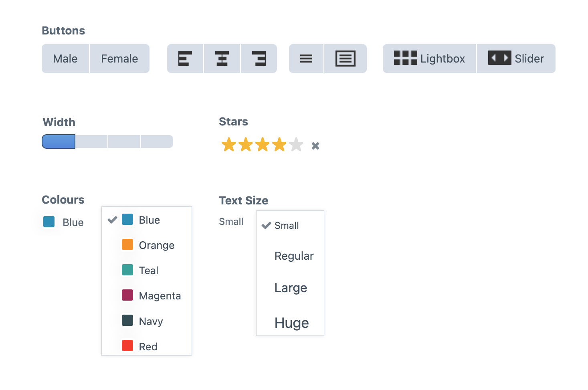Set rating to five stars

point(296,145)
